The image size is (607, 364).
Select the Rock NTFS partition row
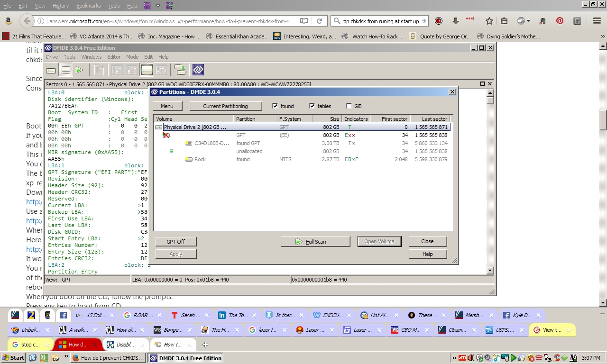(302, 159)
